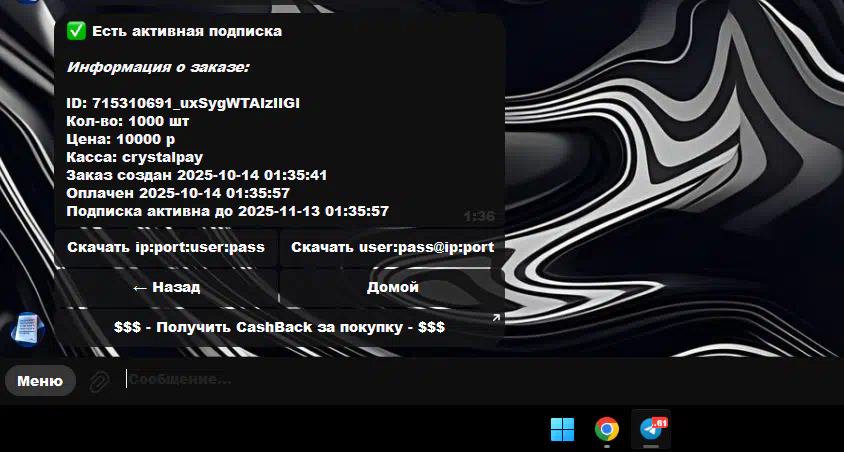Click the Есть активная подписка heading
The width and height of the screenshot is (844, 452).
pos(187,31)
